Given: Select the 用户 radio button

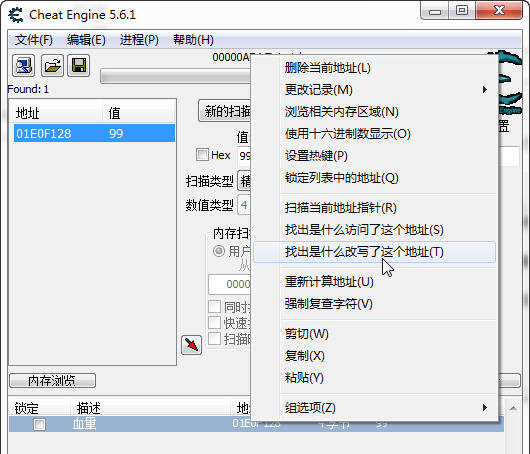Looking at the screenshot, I should 219,251.
